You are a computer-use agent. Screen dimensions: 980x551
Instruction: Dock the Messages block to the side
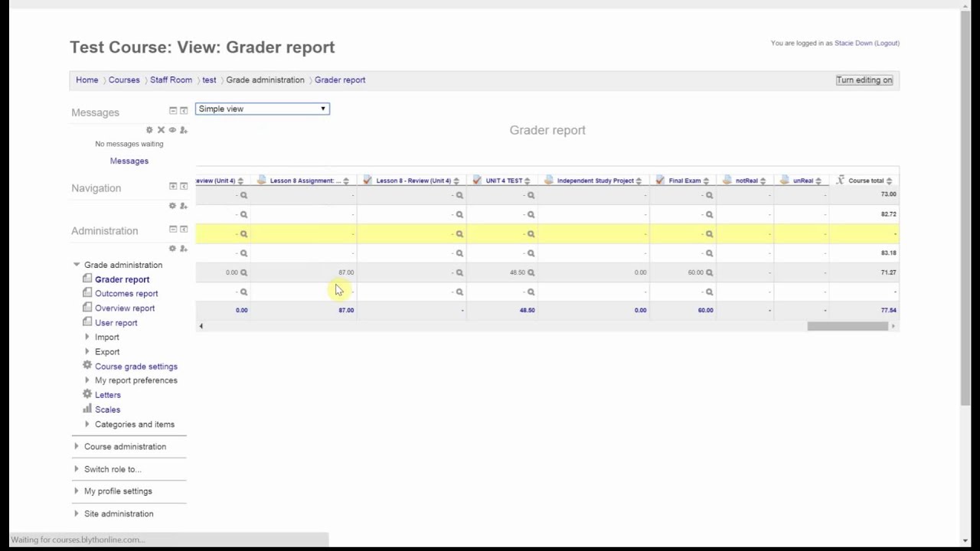click(184, 111)
